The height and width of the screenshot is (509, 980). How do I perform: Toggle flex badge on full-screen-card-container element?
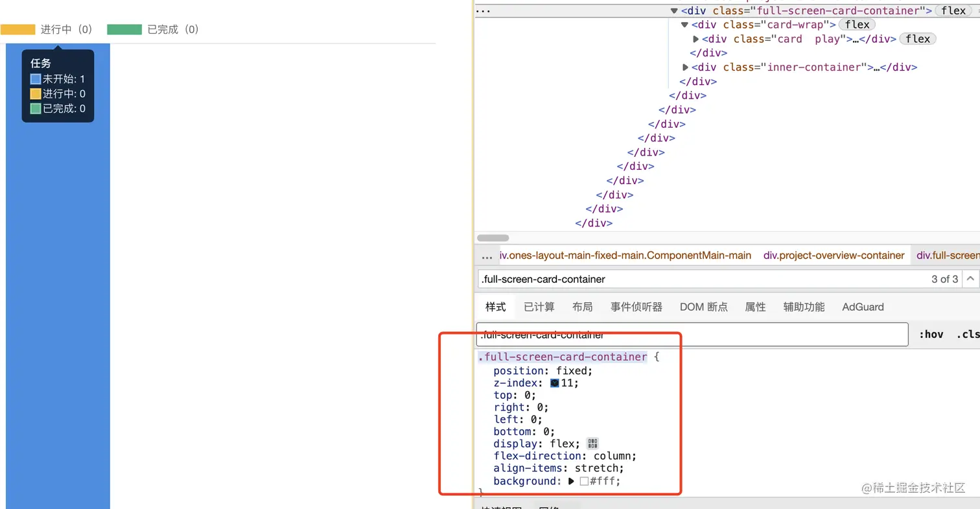click(x=953, y=10)
